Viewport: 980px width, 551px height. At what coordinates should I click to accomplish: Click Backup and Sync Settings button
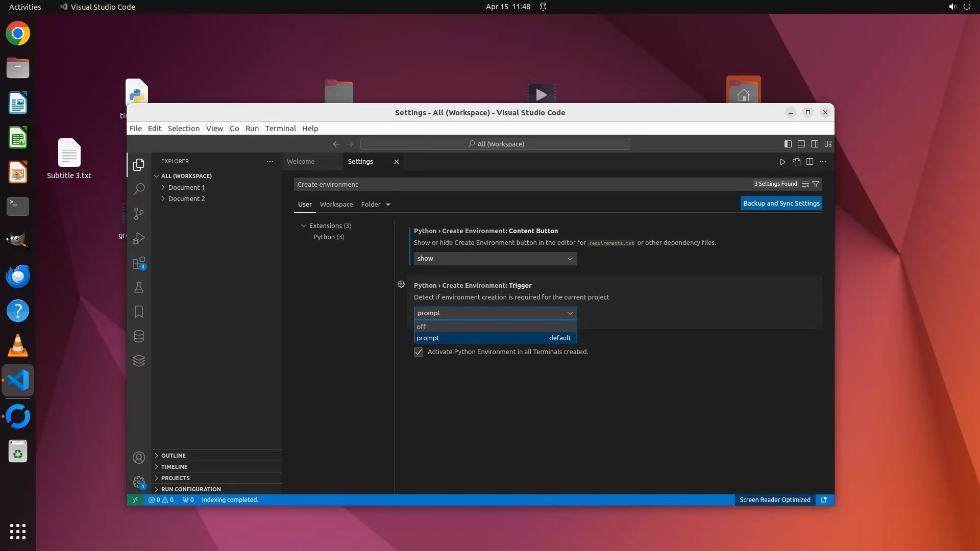click(781, 203)
